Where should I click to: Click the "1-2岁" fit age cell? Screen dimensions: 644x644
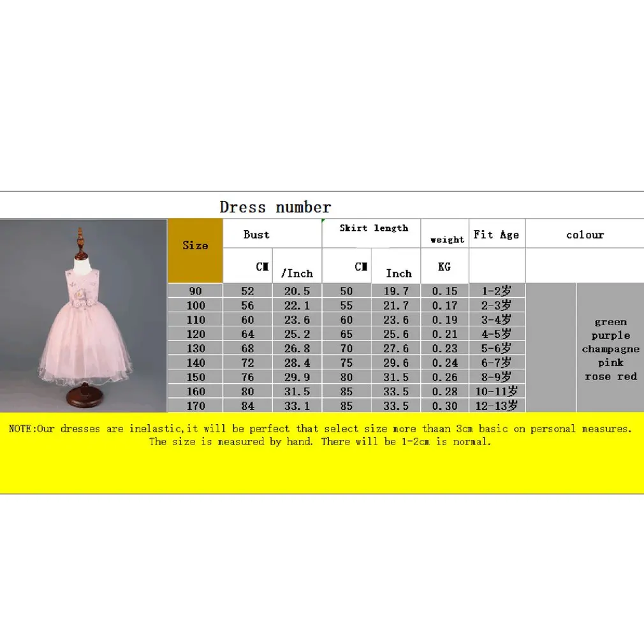point(496,291)
